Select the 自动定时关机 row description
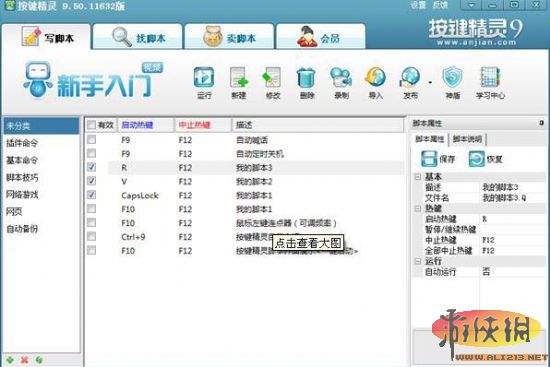Screen dimensions: 550x367 (260, 154)
